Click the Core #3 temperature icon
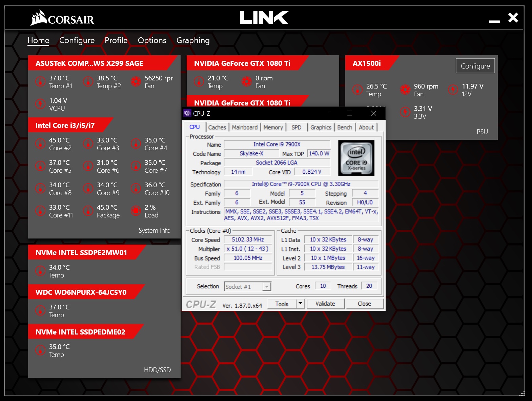The height and width of the screenshot is (401, 532). (88, 144)
